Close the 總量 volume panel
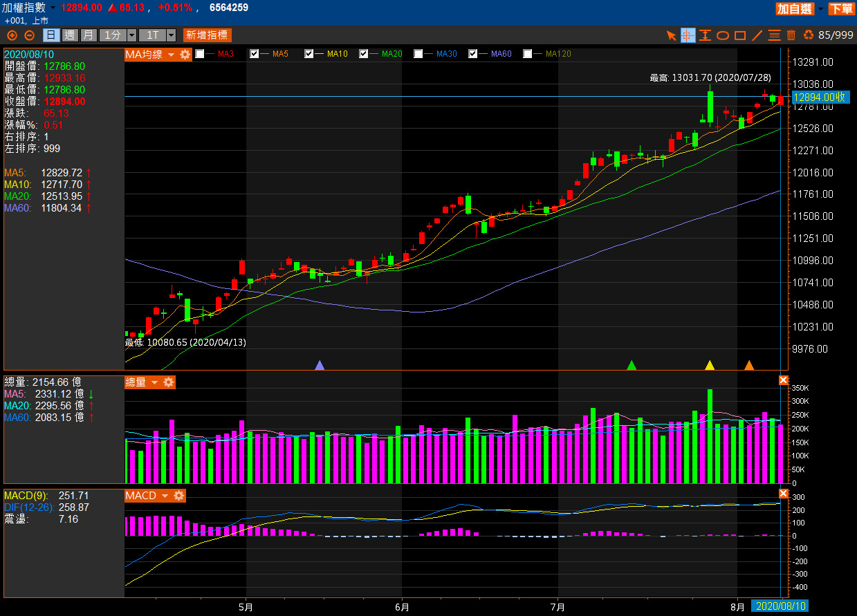Screen dimensions: 857x616 [x=783, y=380]
